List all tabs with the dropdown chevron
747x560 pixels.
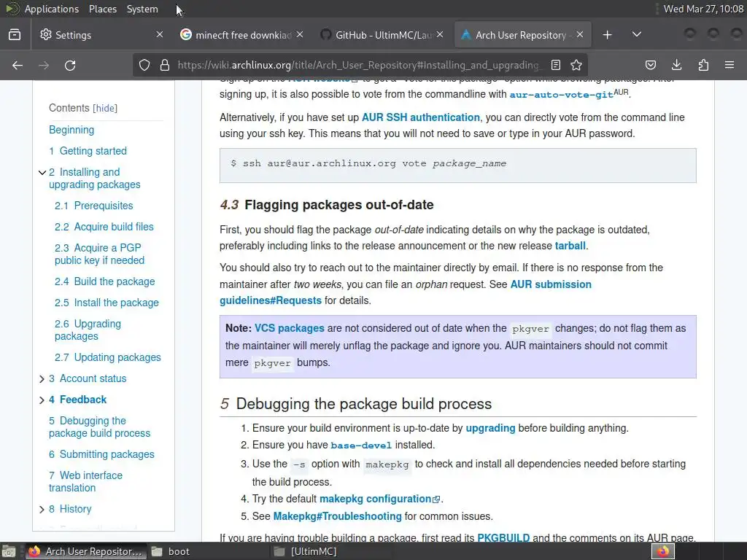pos(636,34)
